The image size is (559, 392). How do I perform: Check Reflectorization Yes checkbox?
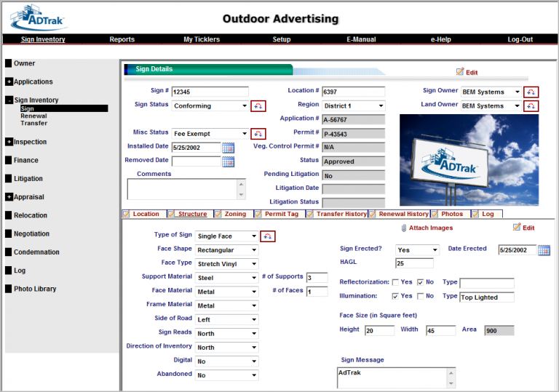395,282
